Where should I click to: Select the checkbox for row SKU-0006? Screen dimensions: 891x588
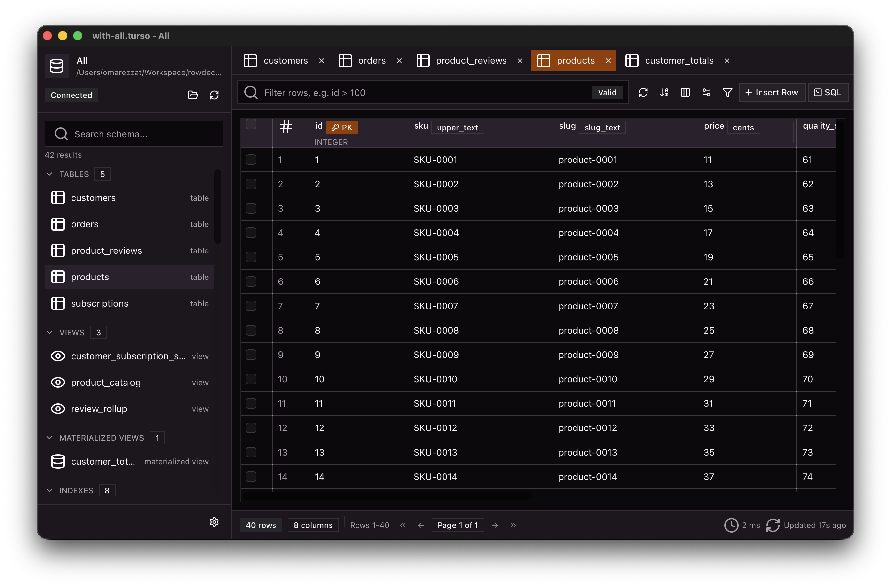coord(251,281)
